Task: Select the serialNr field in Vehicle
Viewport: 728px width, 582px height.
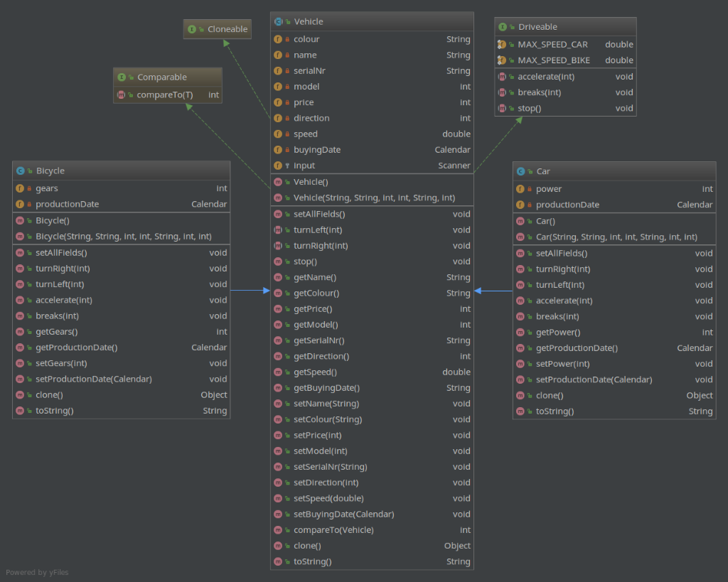Action: (372, 71)
